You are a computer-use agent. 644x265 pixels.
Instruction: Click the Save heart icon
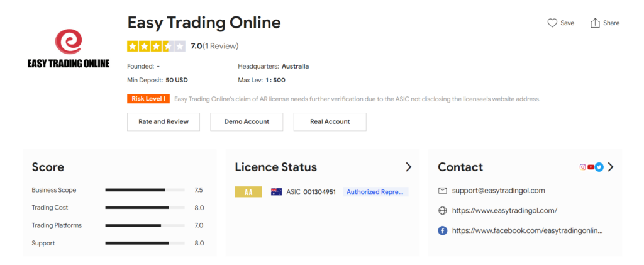[x=552, y=23]
